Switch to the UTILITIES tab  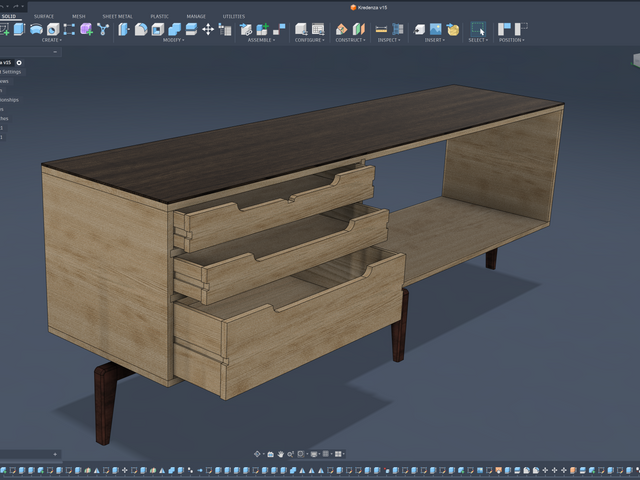click(233, 16)
